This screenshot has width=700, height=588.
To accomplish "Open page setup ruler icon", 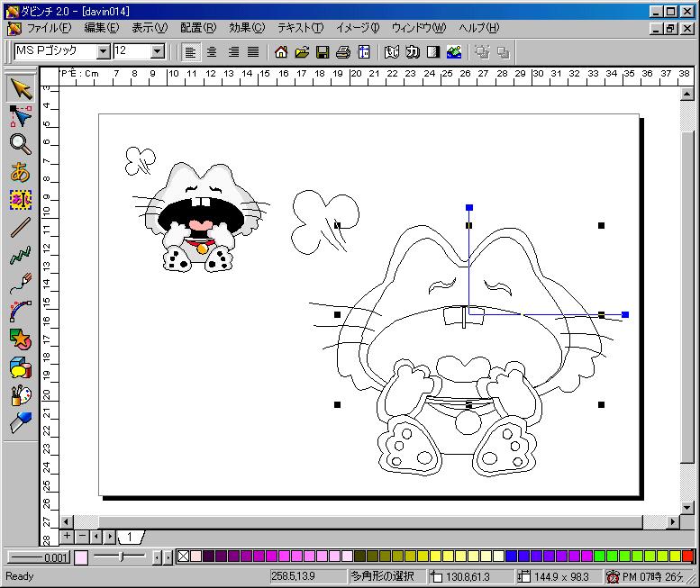I will pos(364,52).
